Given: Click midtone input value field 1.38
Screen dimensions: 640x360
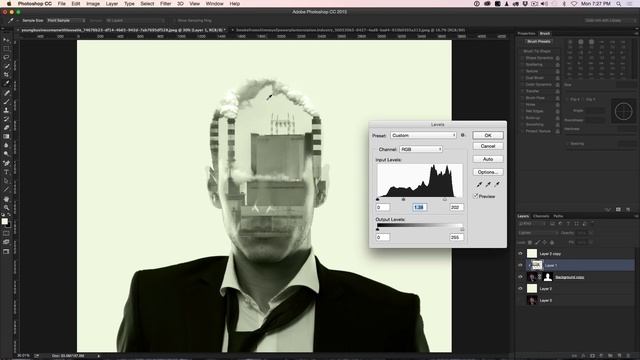Looking at the screenshot, I should click(x=419, y=207).
